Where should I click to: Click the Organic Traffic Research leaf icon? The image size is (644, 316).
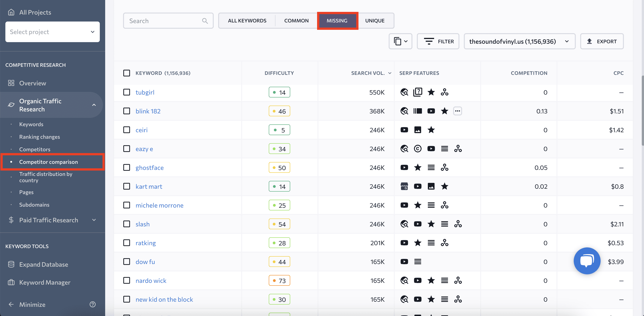tap(11, 105)
